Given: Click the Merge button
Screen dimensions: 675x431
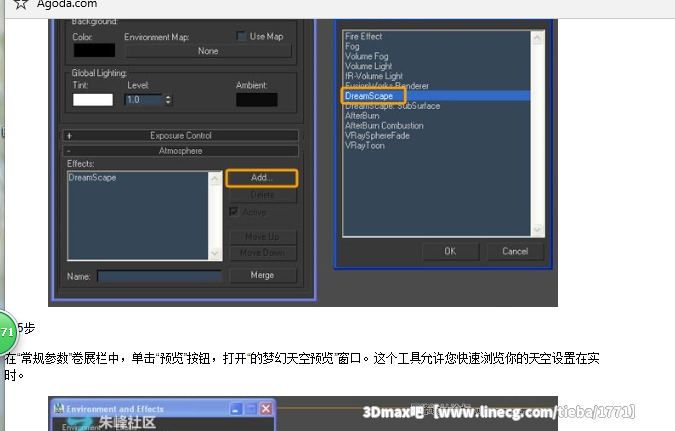Looking at the screenshot, I should (x=262, y=275).
